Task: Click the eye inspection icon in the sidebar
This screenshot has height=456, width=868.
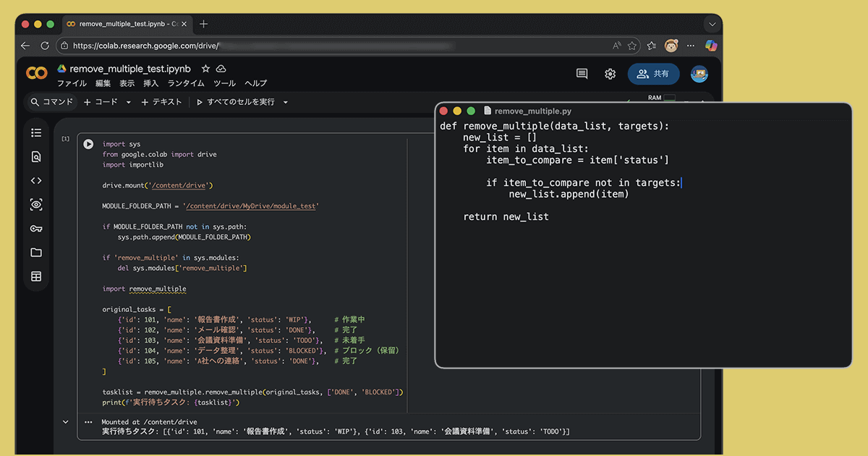Action: click(x=36, y=205)
